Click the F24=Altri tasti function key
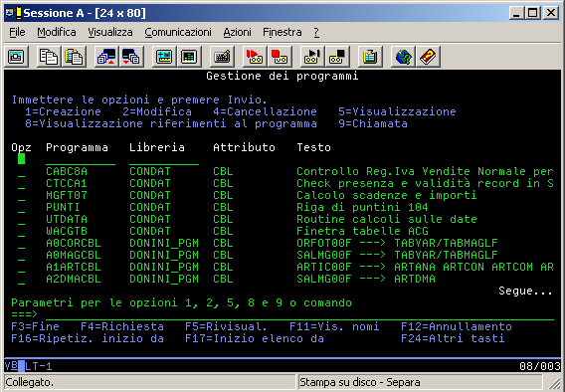565x392 pixels. [x=453, y=338]
